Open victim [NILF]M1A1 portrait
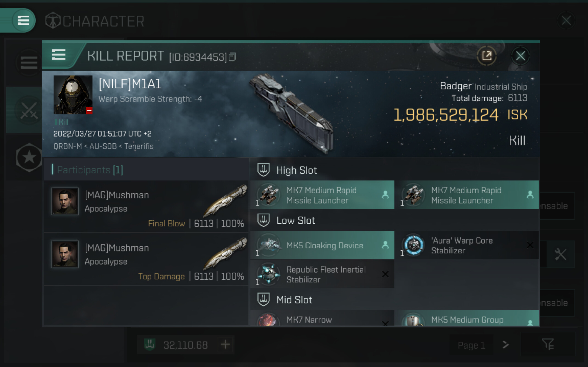The image size is (588, 367). click(x=73, y=95)
